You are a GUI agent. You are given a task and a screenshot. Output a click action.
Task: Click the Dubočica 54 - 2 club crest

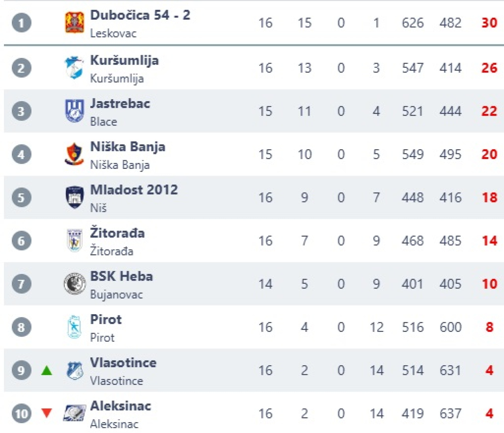point(74,22)
